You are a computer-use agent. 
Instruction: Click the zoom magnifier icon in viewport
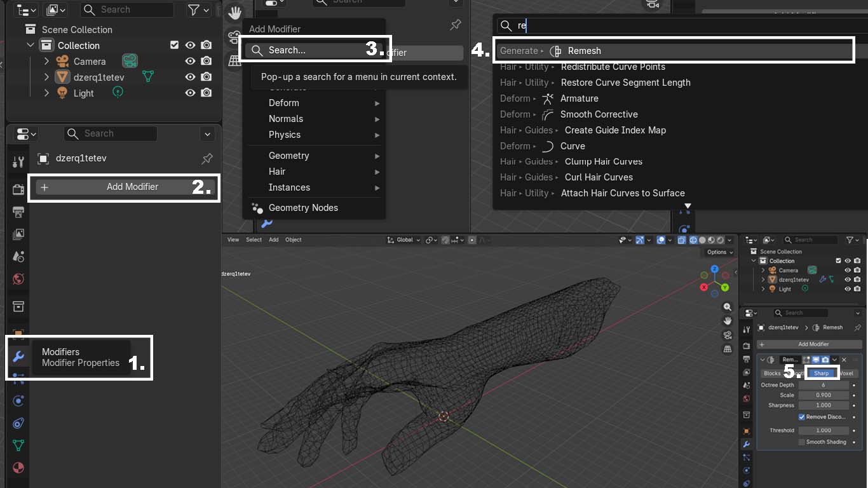[728, 307]
